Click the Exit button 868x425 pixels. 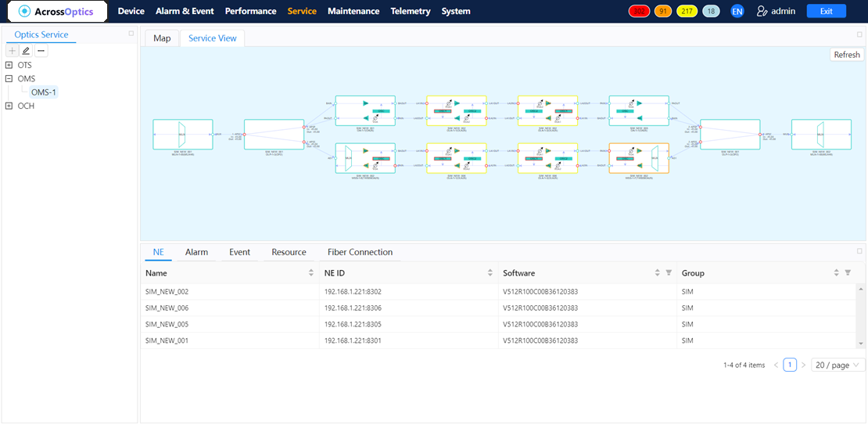coord(827,11)
